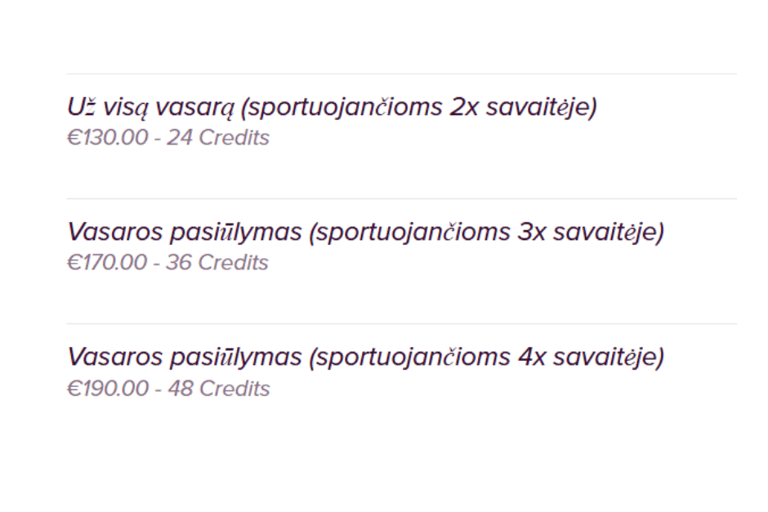Pick the most expensive pricing option row

coord(402,371)
